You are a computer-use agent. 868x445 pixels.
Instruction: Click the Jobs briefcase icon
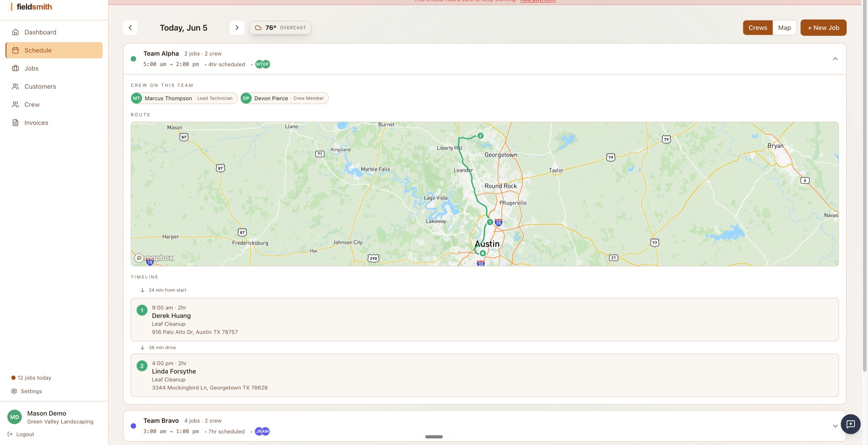point(15,68)
